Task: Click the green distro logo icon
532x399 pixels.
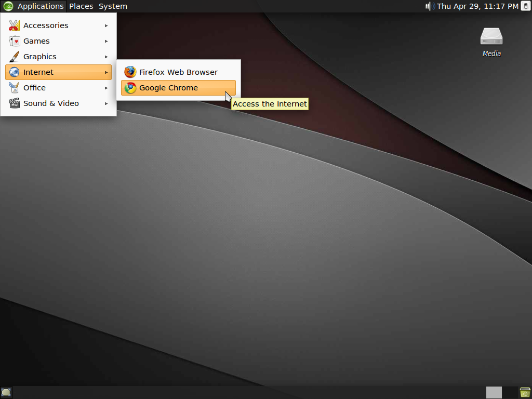Action: (8, 6)
